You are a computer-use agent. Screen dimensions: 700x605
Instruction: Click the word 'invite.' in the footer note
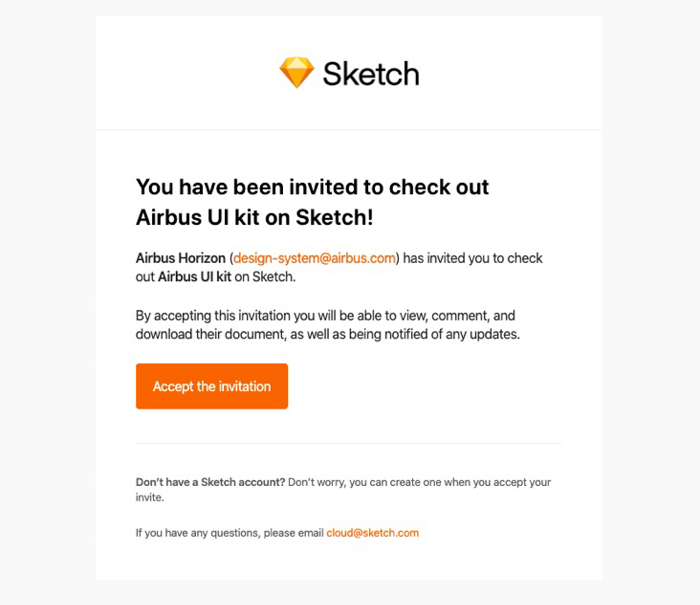[149, 497]
